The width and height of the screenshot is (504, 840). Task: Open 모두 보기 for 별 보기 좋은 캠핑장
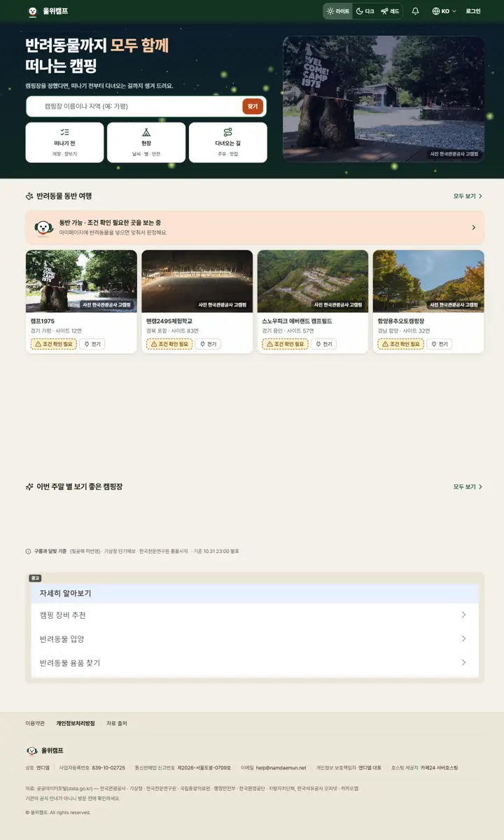click(468, 486)
